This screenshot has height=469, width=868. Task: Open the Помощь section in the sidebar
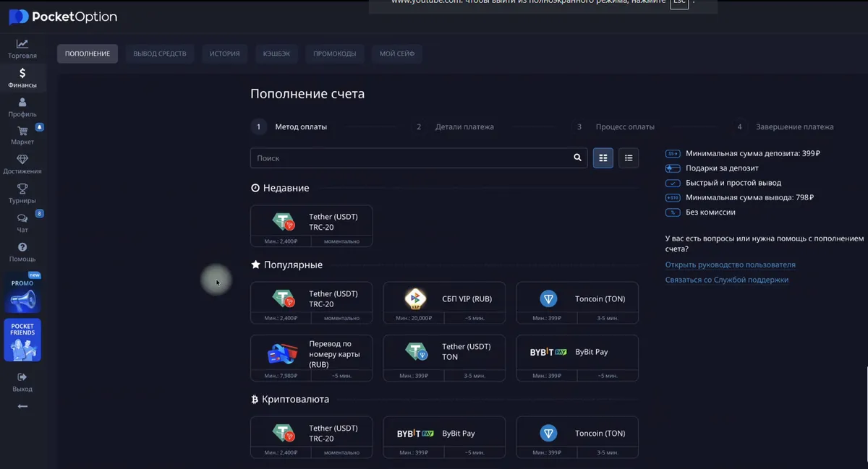point(22,253)
